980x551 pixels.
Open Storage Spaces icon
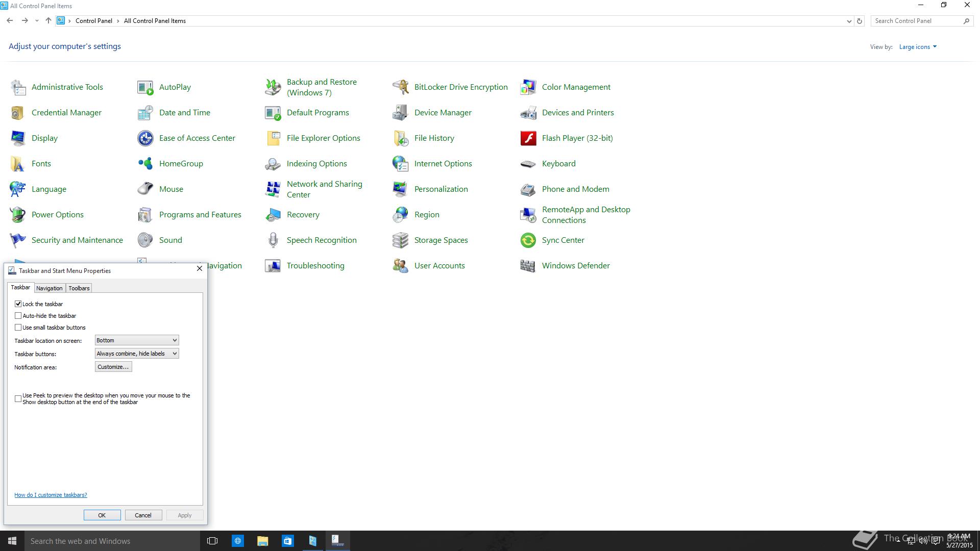401,240
